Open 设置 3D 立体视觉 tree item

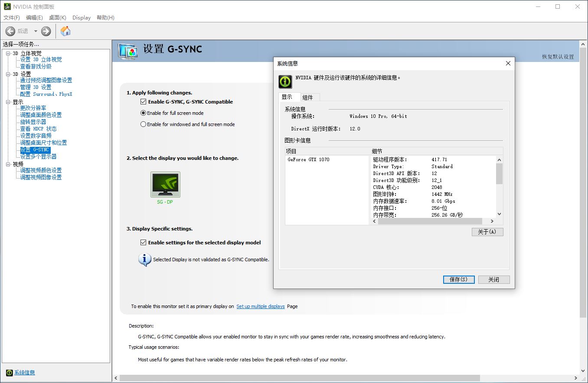(41, 60)
